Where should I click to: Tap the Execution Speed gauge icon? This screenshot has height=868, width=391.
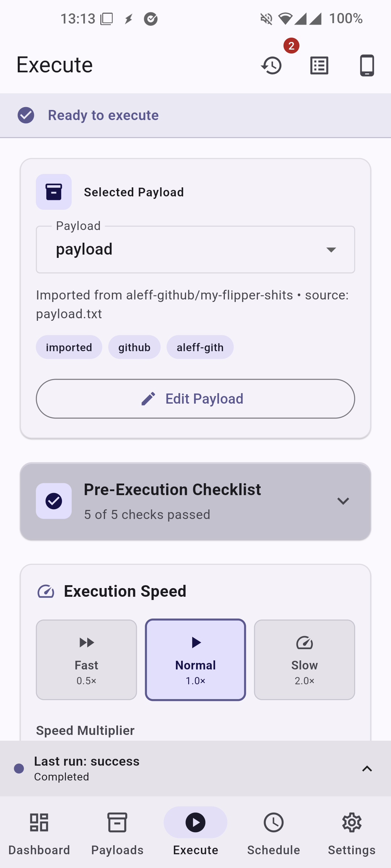[x=46, y=592]
